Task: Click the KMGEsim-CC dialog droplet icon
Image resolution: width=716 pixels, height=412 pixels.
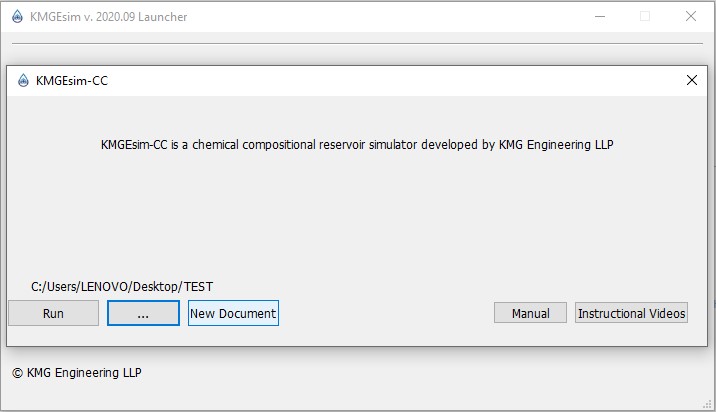Action: [x=22, y=81]
